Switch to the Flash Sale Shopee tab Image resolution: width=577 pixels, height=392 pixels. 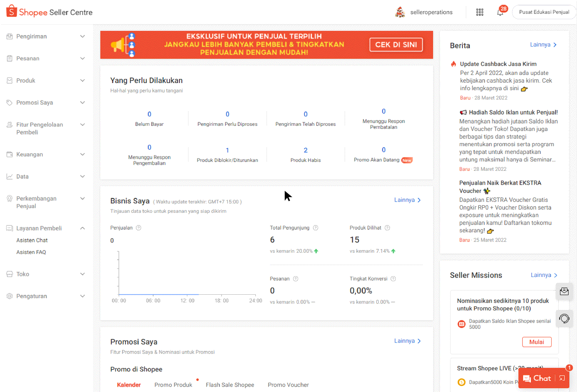click(x=230, y=385)
